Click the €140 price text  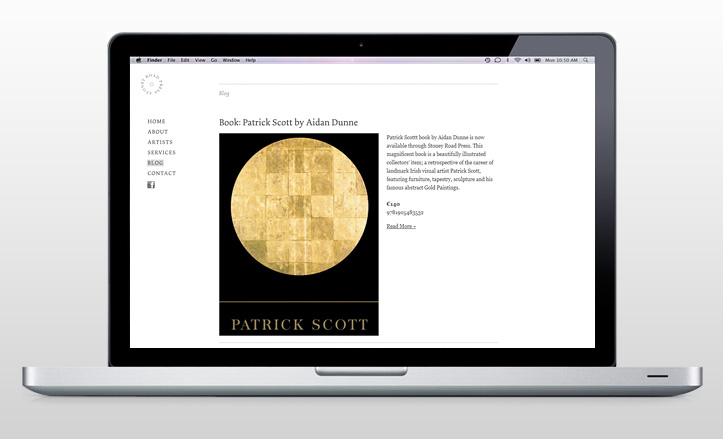click(393, 204)
